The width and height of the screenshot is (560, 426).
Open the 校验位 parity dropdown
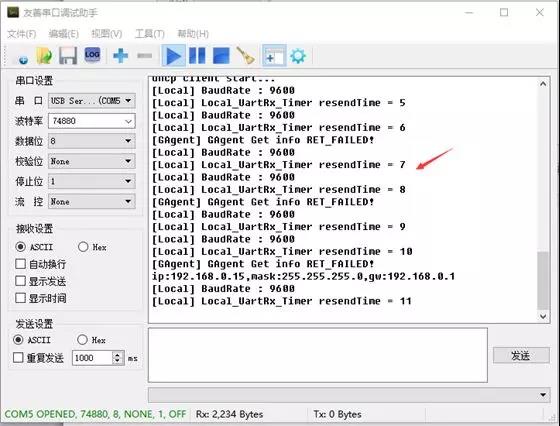point(92,161)
